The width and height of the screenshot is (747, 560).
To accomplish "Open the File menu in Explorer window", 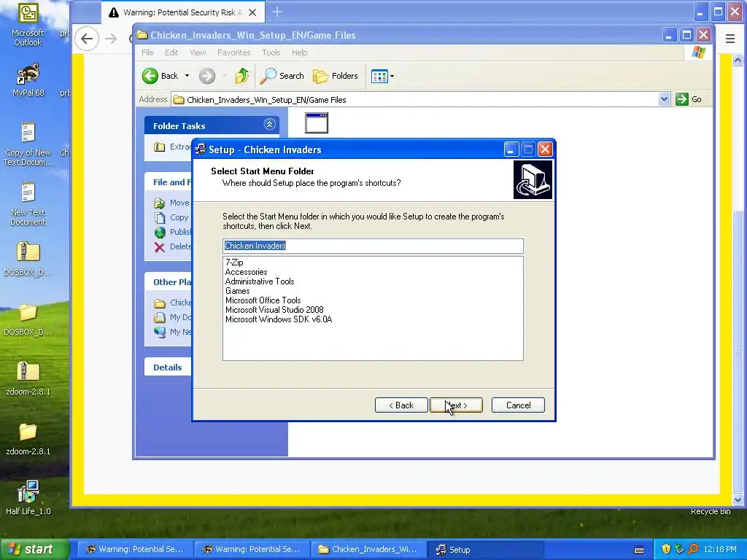I will tap(147, 52).
